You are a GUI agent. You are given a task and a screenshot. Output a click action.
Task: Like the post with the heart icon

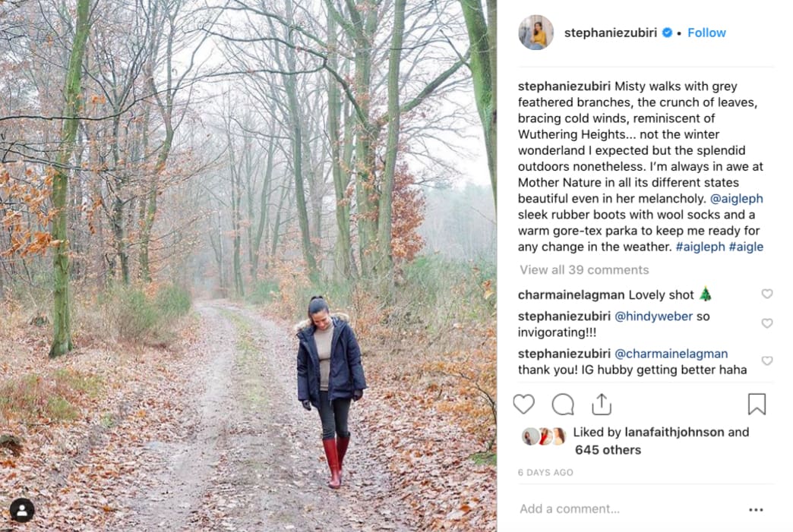coord(523,405)
